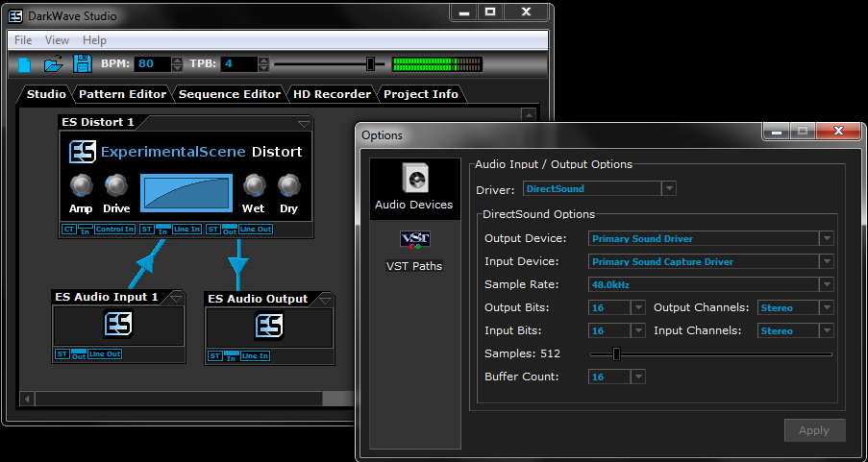Click the Save Project floppy disk icon
Screen dimensions: 868x462
[x=83, y=64]
